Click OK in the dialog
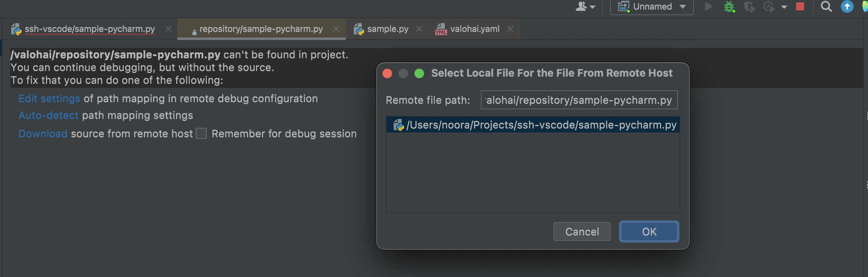Viewport: 868px width, 277px height. pos(649,231)
